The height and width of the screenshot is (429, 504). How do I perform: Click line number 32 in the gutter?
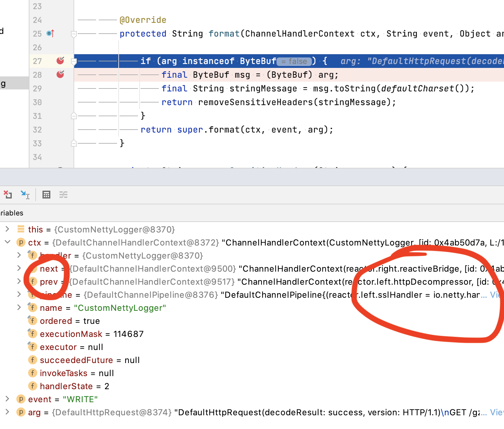(x=37, y=130)
